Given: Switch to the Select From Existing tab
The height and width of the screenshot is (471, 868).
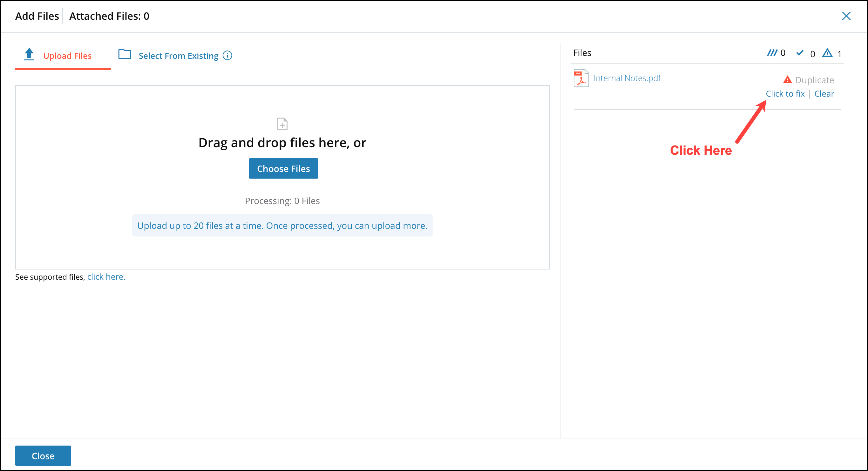Looking at the screenshot, I should click(x=178, y=55).
